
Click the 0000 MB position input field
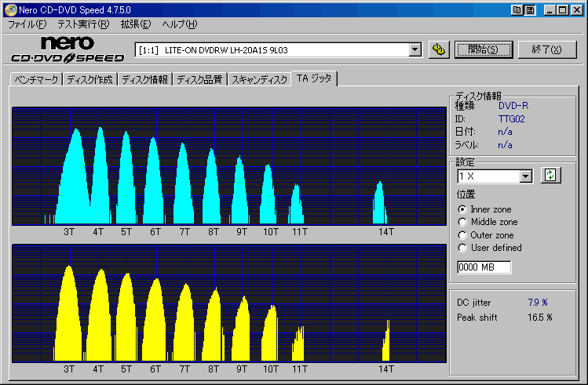coord(484,267)
